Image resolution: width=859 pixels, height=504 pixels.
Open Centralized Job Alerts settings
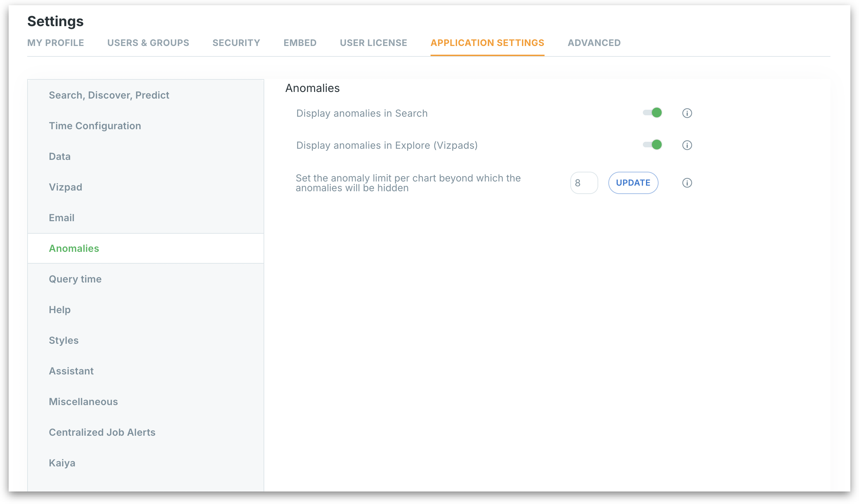[x=102, y=432]
